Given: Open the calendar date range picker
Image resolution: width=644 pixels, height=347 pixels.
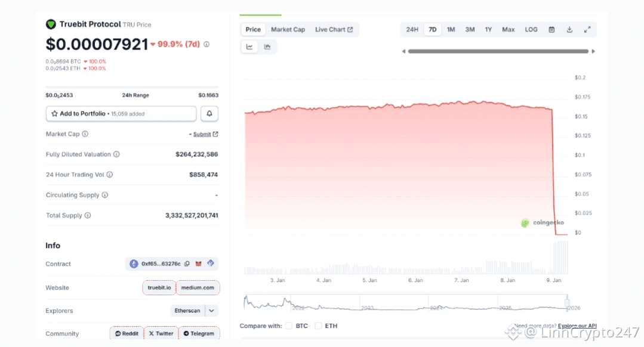Looking at the screenshot, I should click(551, 29).
